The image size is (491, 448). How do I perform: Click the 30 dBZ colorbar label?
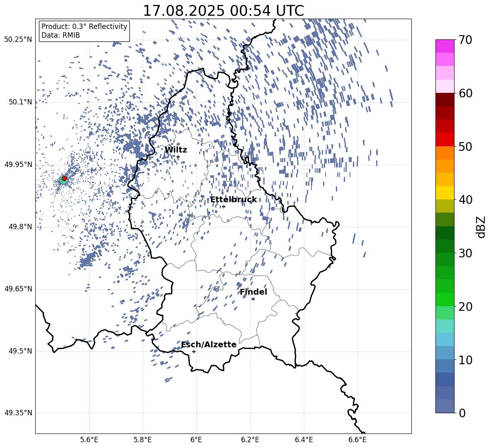pos(465,253)
